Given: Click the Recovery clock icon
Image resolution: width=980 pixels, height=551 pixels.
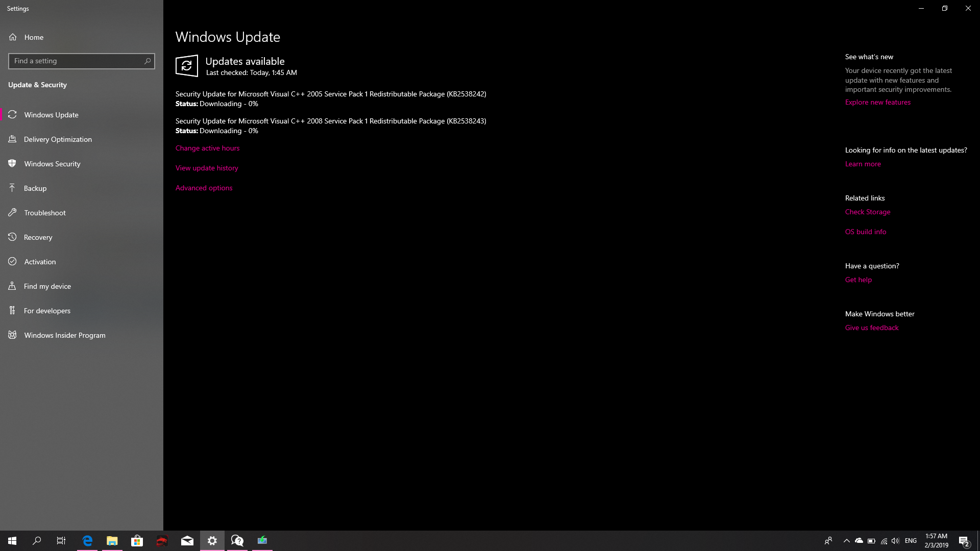Looking at the screenshot, I should (12, 237).
